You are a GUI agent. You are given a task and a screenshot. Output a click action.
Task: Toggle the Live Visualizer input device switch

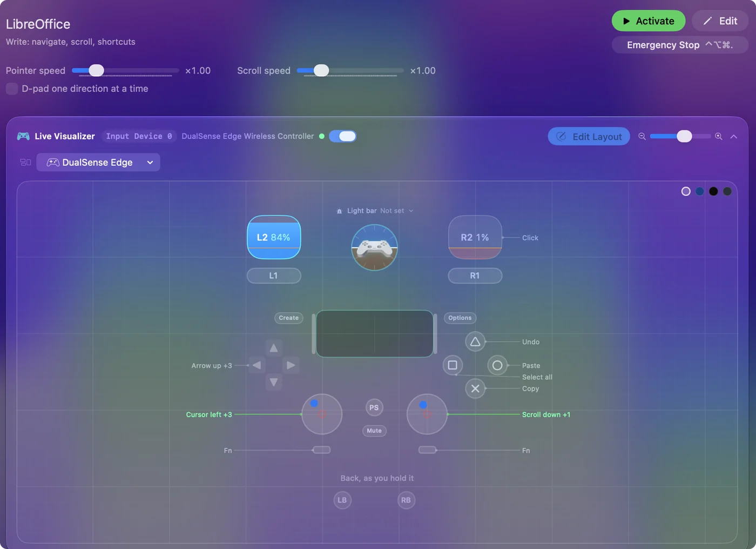tap(343, 136)
